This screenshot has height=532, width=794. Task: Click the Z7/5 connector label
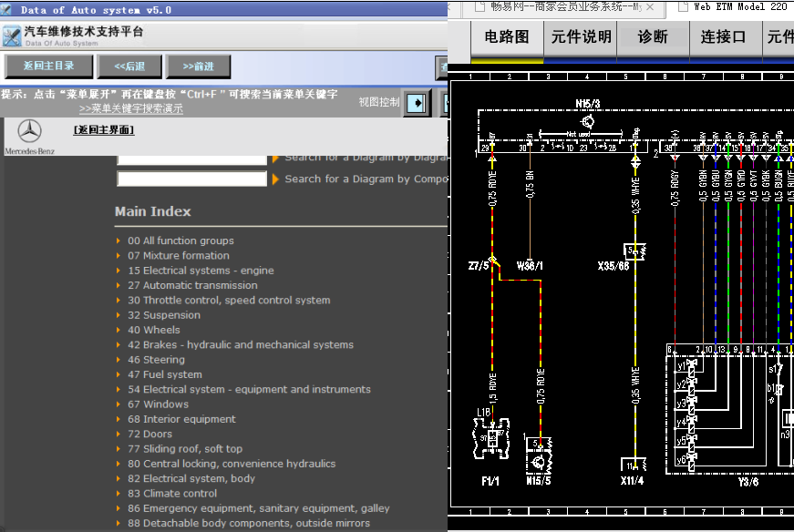coord(479,266)
